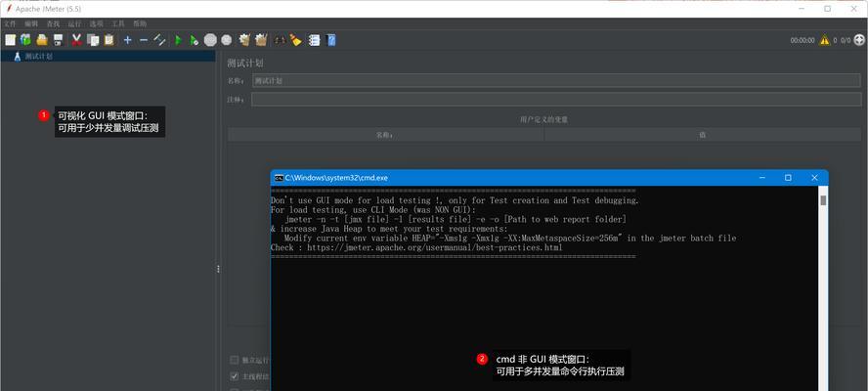Click Start no pauses icon

[x=194, y=40]
